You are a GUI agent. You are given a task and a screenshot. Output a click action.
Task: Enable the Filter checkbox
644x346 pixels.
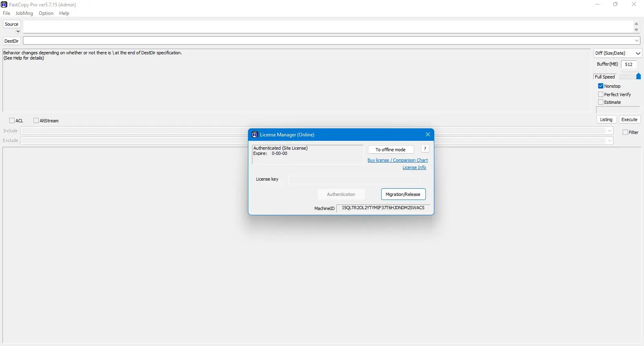click(x=625, y=132)
